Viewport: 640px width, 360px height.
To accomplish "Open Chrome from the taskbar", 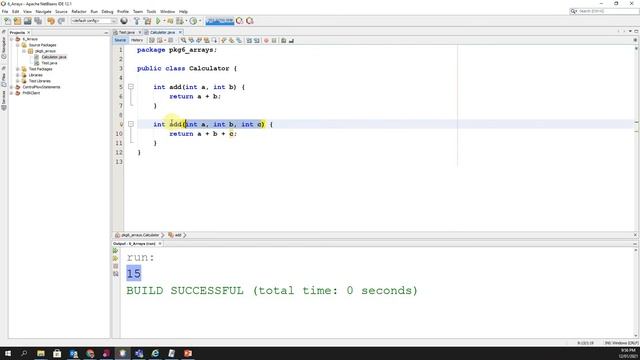I will [90, 353].
